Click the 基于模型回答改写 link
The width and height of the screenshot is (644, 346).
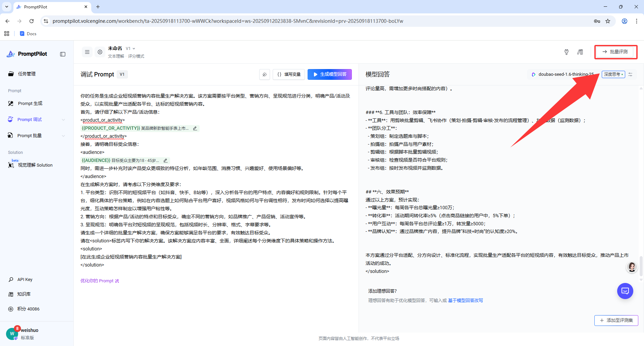click(x=466, y=301)
